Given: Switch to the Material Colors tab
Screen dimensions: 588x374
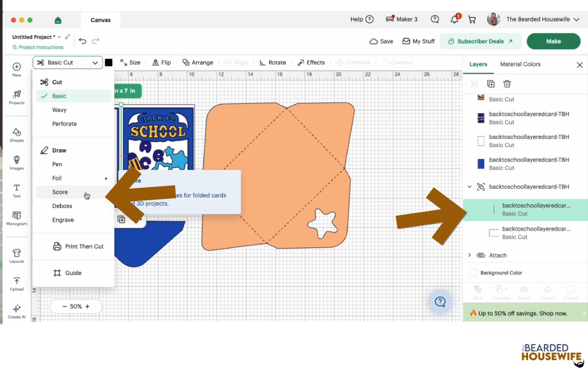Looking at the screenshot, I should pyautogui.click(x=520, y=64).
